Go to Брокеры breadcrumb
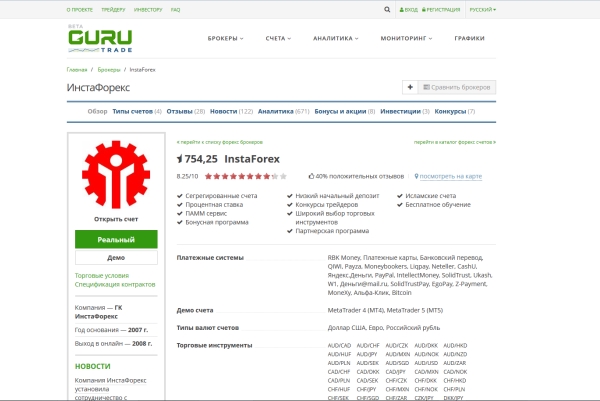This screenshot has width=600, height=401. click(x=109, y=70)
